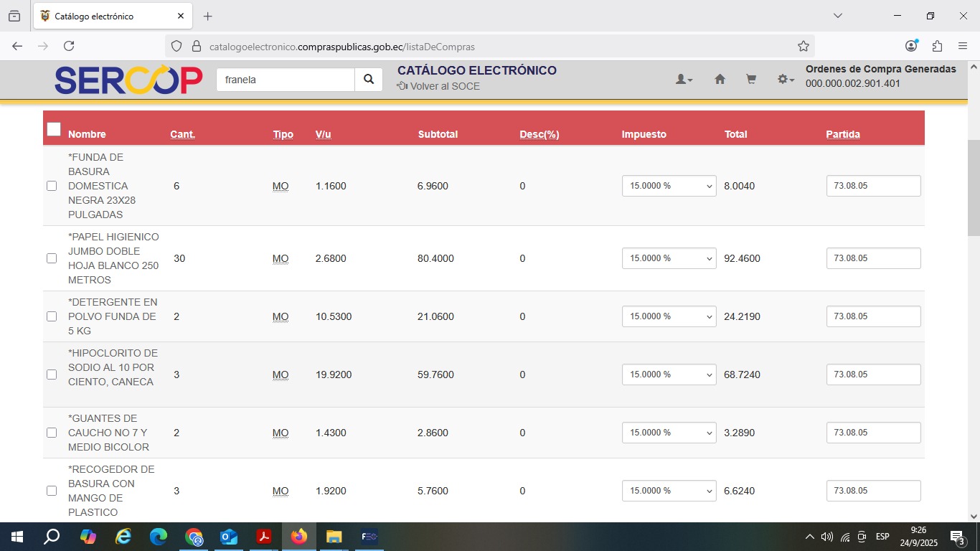Open the shopping cart icon
Image resolution: width=980 pixels, height=551 pixels.
point(751,80)
